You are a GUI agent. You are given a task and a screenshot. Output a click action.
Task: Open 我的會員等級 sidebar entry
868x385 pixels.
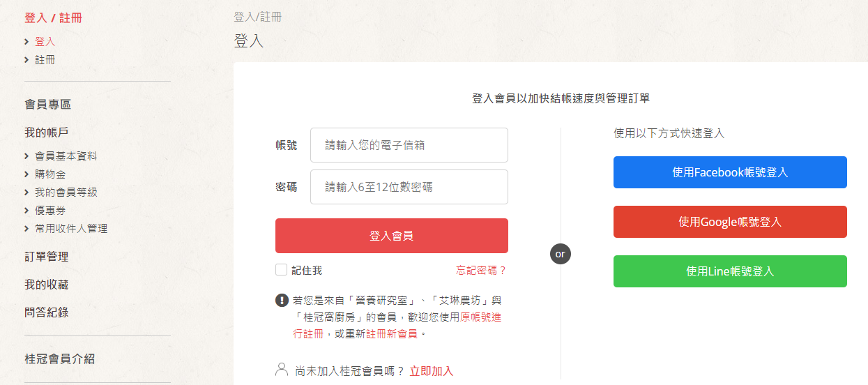pyautogui.click(x=66, y=192)
